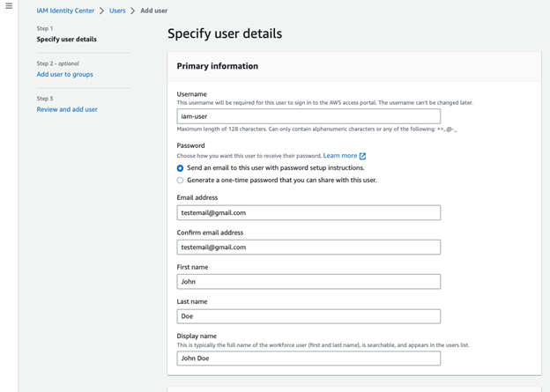Choose the generate one-time password option

coord(181,180)
